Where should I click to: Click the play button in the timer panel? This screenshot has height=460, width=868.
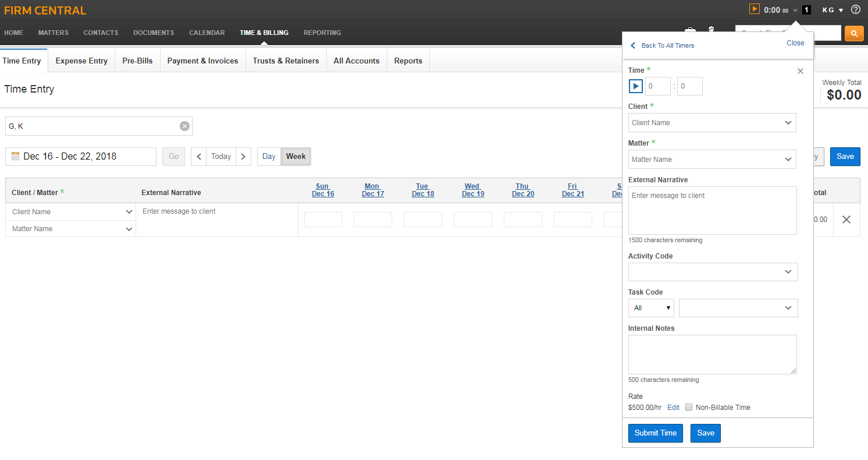[635, 86]
